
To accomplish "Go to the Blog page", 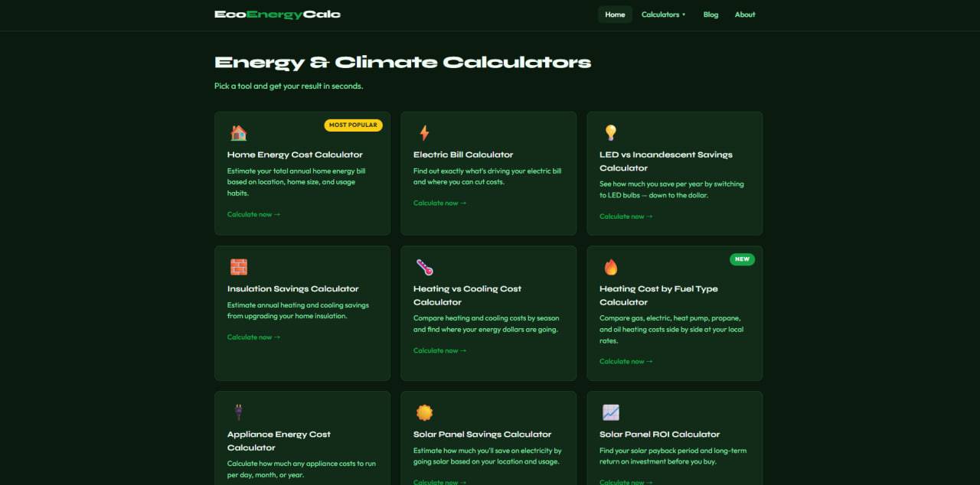I will (710, 15).
